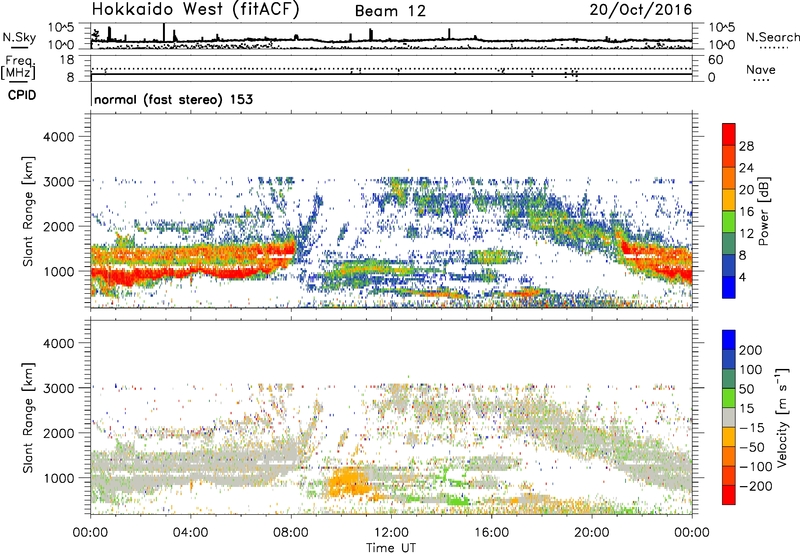Select the 'Freq. [MHz]' axis label
This screenshot has width=800, height=554.
(x=18, y=67)
